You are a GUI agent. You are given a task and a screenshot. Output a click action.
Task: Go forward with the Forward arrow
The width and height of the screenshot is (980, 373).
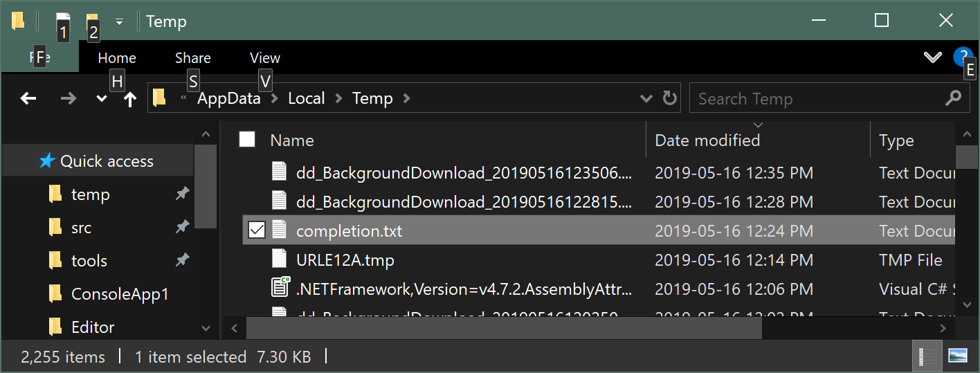pos(68,98)
